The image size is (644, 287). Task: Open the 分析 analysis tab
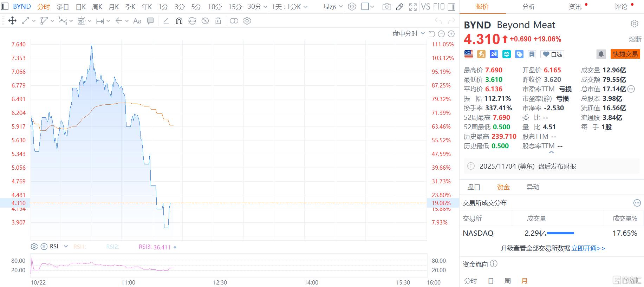pyautogui.click(x=528, y=7)
